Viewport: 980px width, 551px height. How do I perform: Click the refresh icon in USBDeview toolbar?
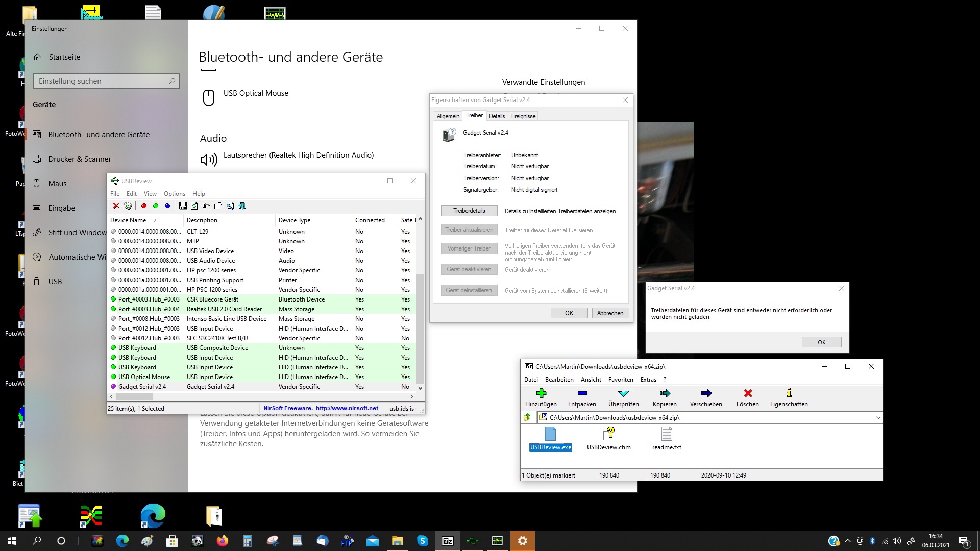point(194,206)
